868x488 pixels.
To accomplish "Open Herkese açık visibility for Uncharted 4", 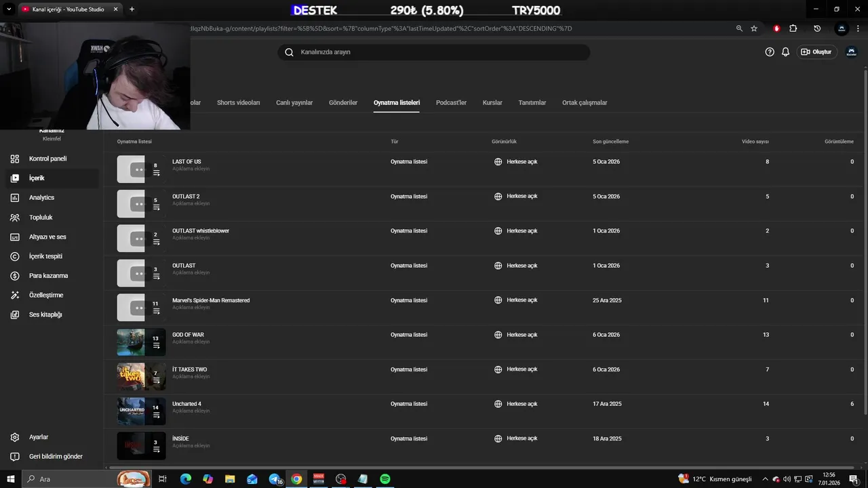I will 521,404.
